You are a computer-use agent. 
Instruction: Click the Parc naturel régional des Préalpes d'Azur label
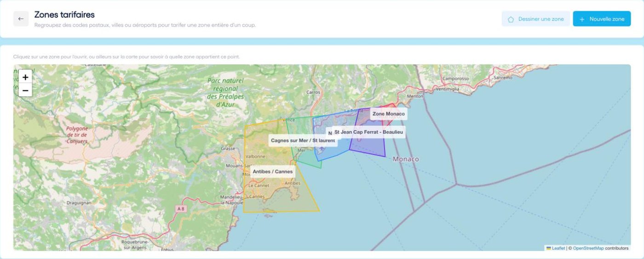[225, 92]
